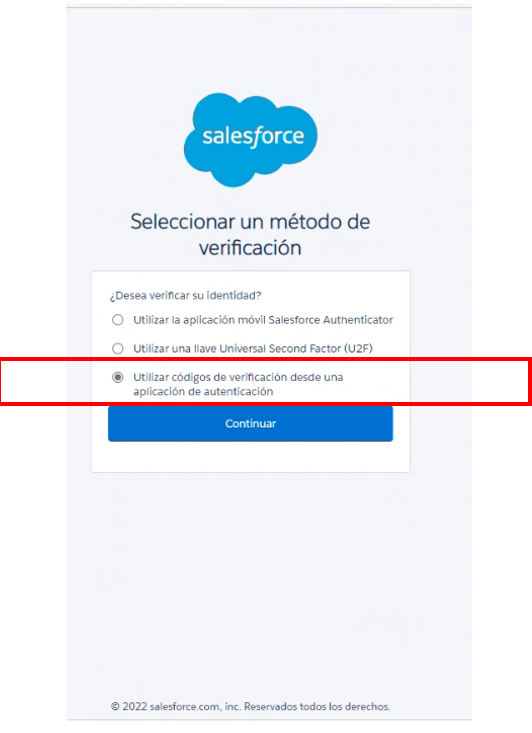Select the verification codes from authenticator app radio
Image resolution: width=532 pixels, height=733 pixels.
[x=118, y=377]
